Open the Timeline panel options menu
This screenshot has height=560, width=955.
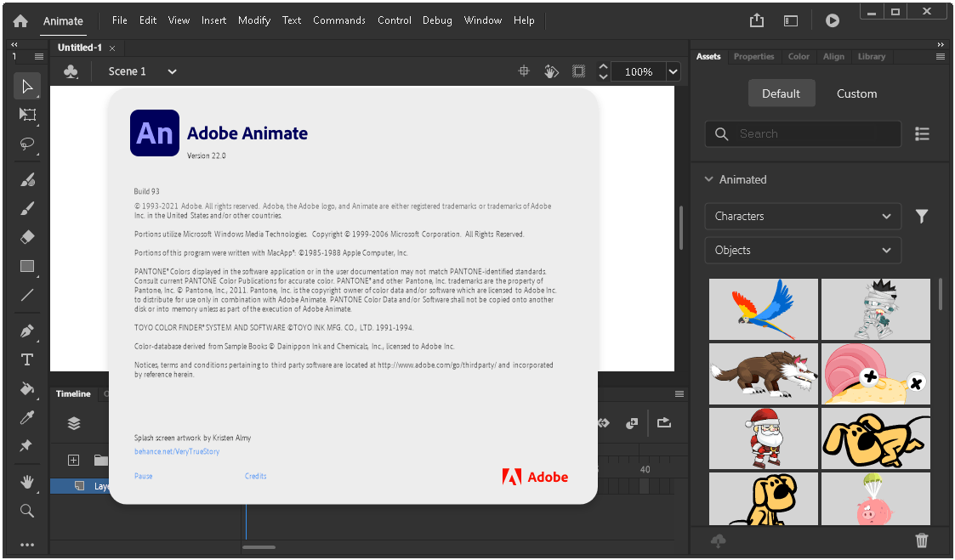pyautogui.click(x=679, y=393)
